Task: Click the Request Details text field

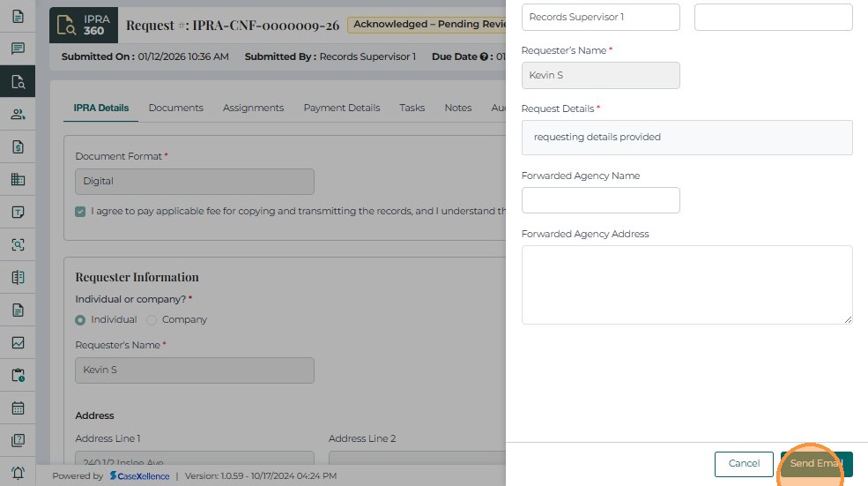Action: [x=687, y=138]
